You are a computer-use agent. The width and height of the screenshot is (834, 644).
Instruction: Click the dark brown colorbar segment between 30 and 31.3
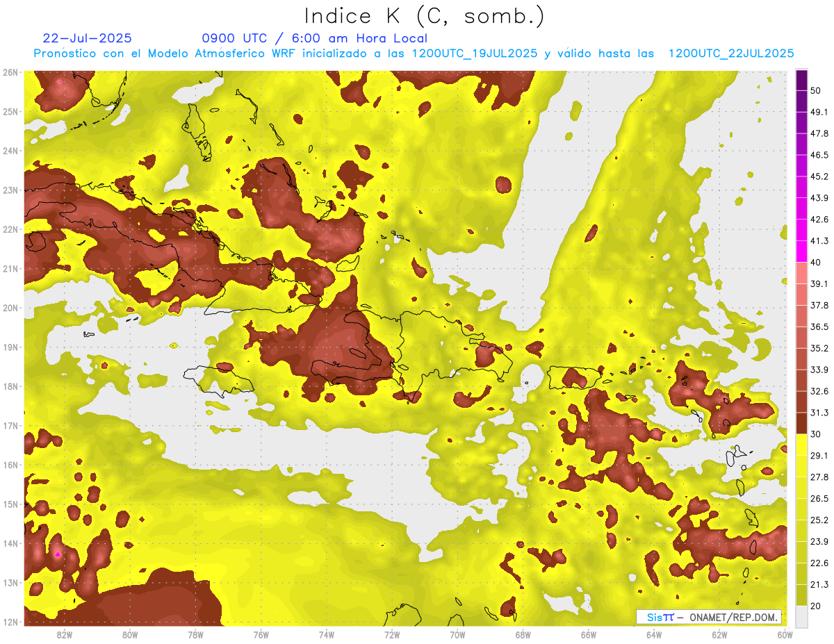[801, 423]
